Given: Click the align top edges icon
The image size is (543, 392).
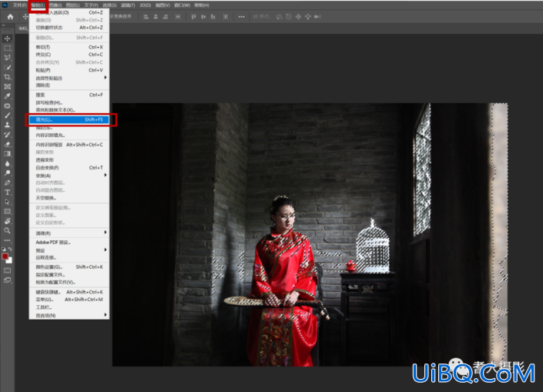Looking at the screenshot, I should (x=193, y=17).
